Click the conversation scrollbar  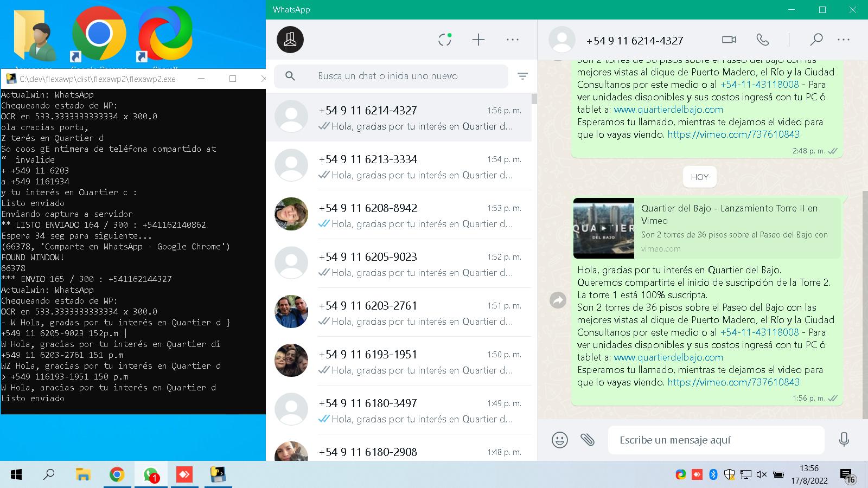[865, 304]
